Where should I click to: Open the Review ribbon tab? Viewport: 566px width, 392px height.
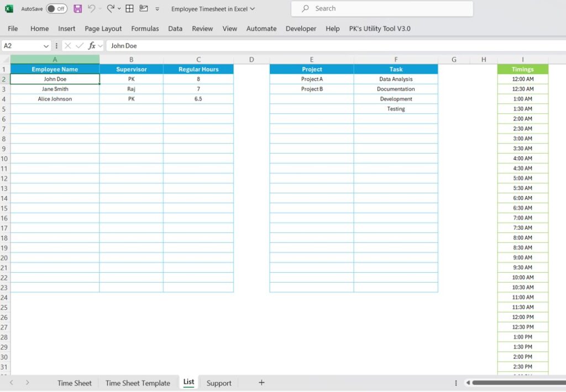point(202,29)
